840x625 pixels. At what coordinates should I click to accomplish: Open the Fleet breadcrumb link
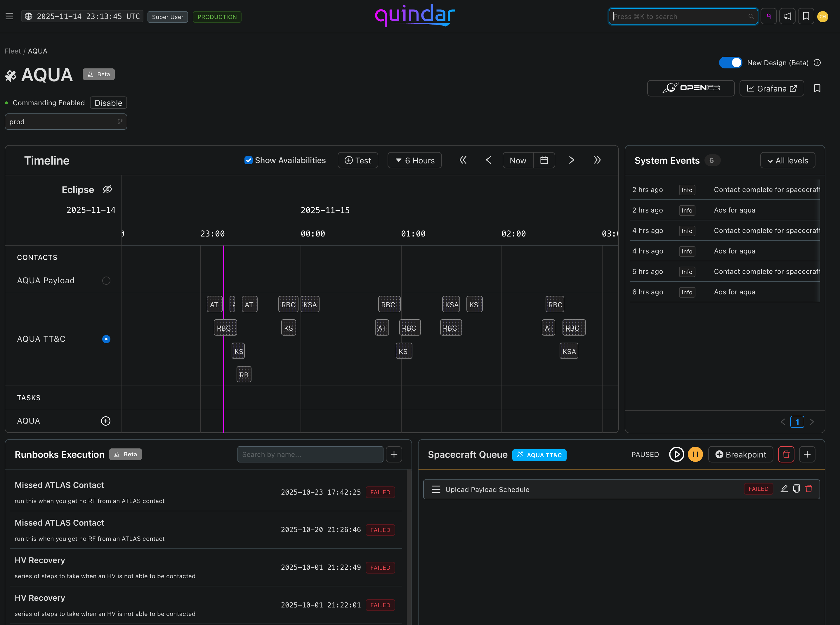tap(13, 51)
